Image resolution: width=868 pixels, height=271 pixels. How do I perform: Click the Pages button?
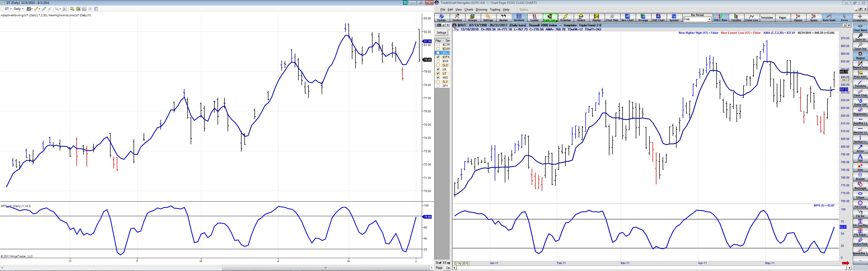pos(782,18)
